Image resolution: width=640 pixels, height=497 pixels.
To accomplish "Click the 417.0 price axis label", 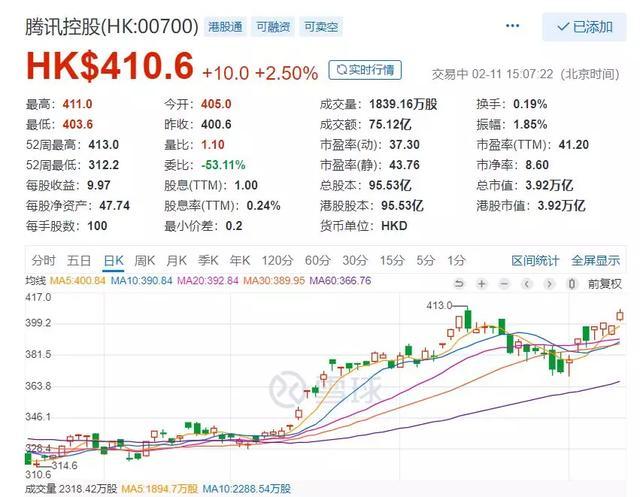I will (38, 297).
